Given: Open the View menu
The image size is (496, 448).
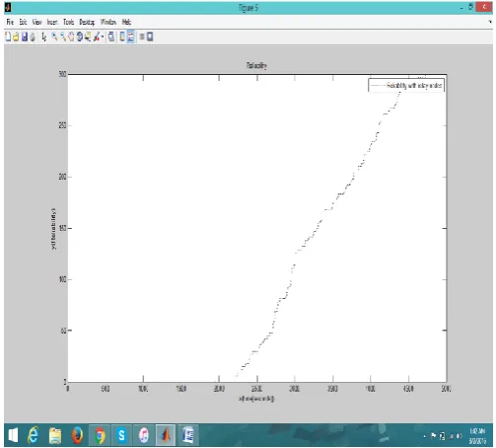Looking at the screenshot, I should tap(36, 22).
